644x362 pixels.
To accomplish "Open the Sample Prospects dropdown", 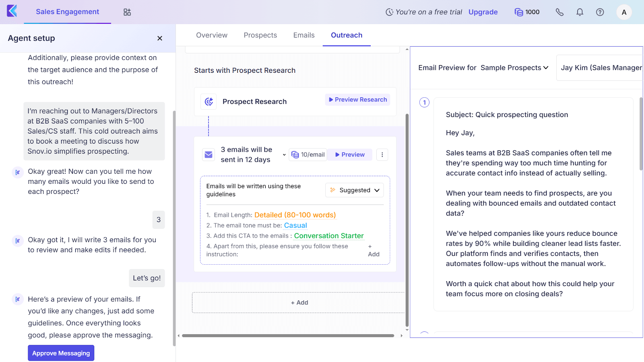I will click(514, 68).
